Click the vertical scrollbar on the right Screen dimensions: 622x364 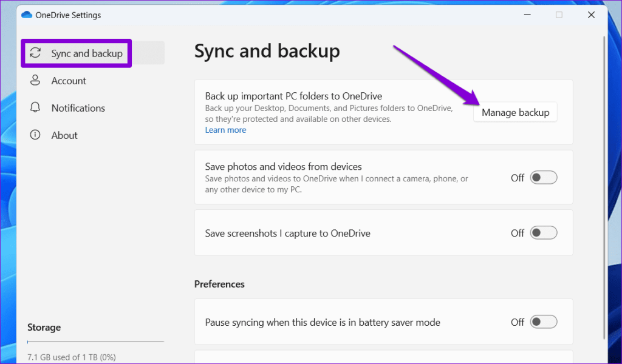click(603, 182)
